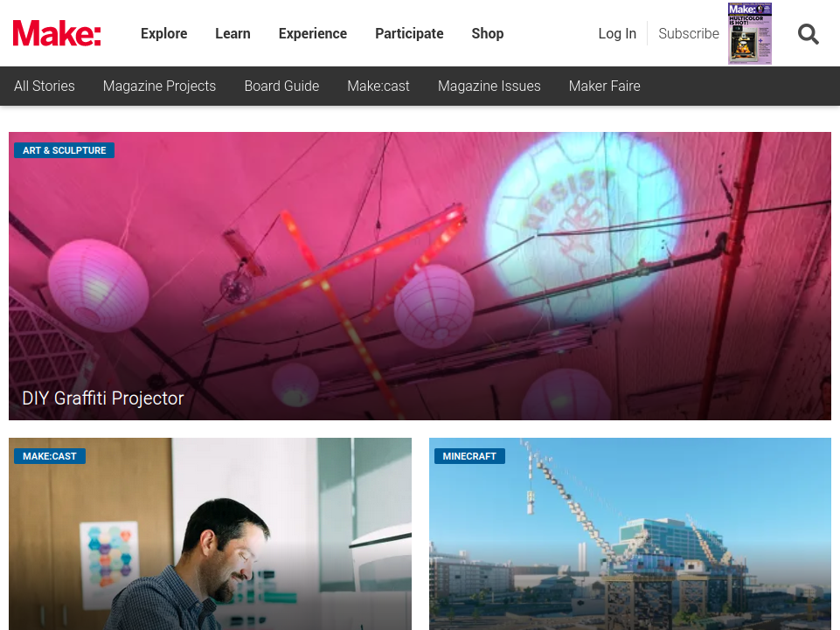The width and height of the screenshot is (840, 630).
Task: Open the search magnifier icon
Action: 808,34
